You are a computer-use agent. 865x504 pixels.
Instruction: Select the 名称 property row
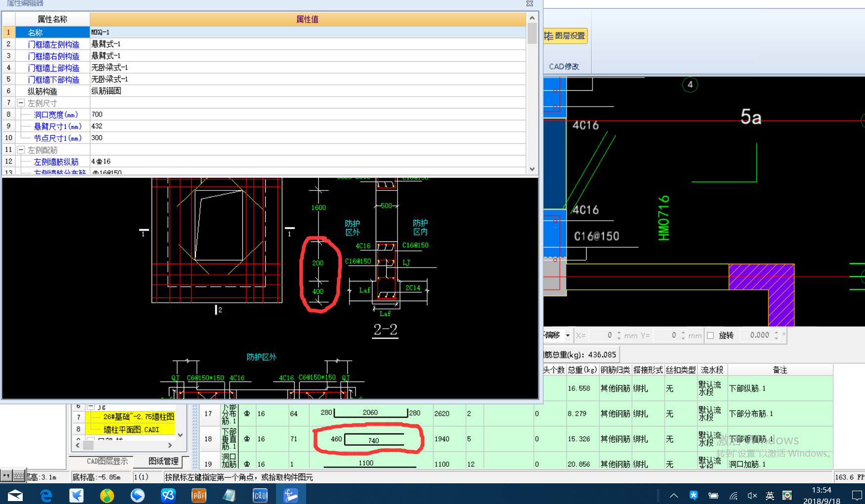coord(52,33)
